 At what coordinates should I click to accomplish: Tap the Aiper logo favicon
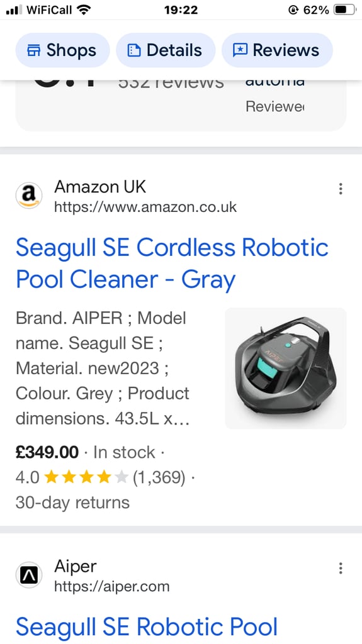click(x=29, y=575)
